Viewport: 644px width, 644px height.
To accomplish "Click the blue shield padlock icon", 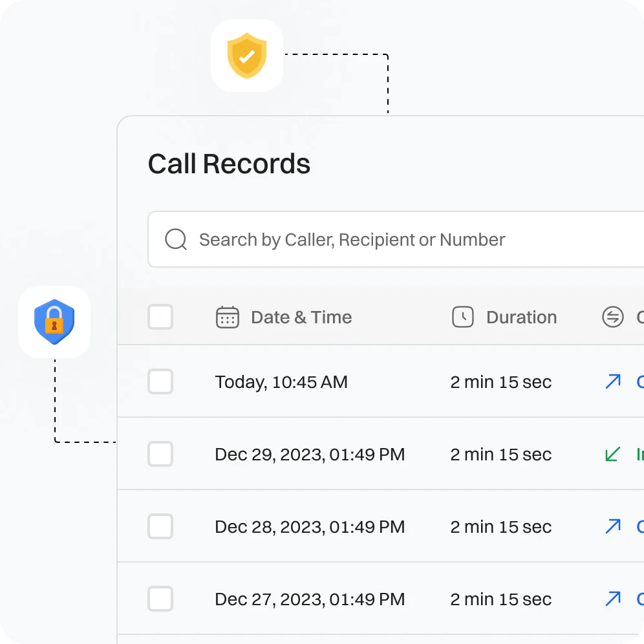I will pos(54,321).
